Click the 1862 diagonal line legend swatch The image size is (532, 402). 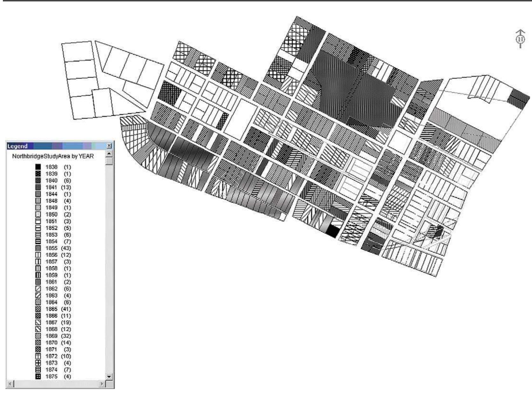38,289
